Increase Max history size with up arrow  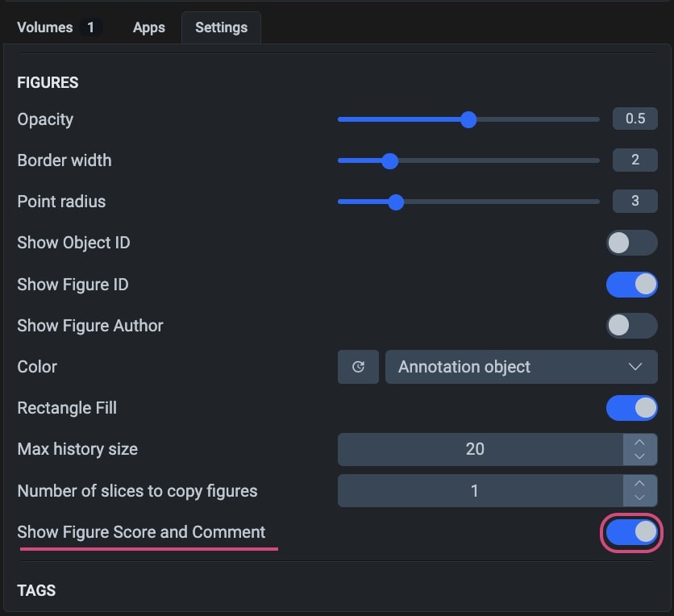pos(639,442)
